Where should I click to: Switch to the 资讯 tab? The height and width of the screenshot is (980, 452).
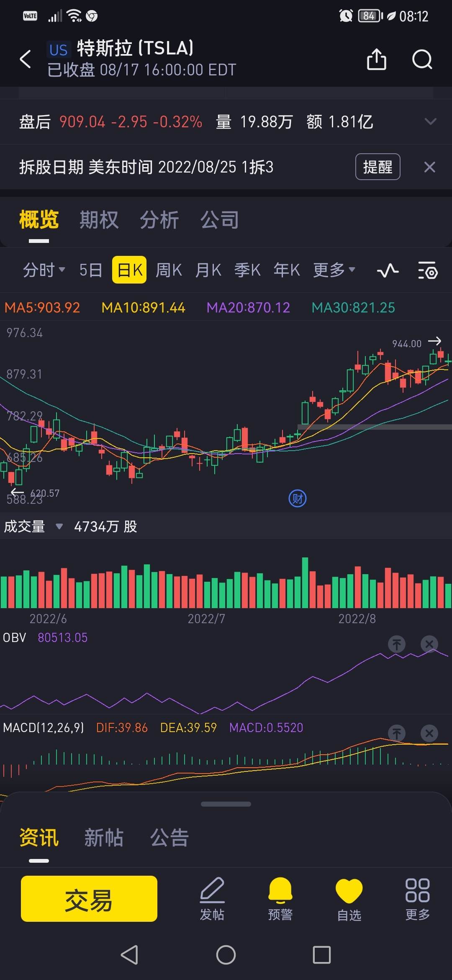click(39, 838)
